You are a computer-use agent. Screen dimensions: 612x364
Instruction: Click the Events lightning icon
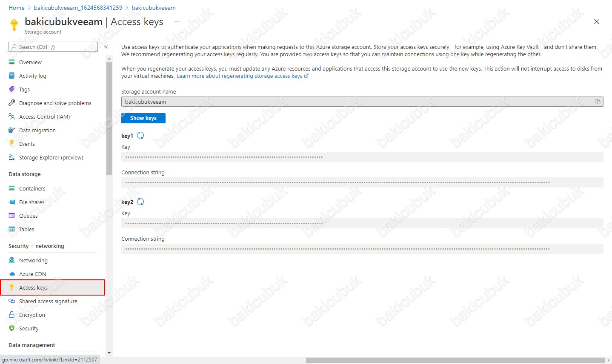pyautogui.click(x=11, y=144)
